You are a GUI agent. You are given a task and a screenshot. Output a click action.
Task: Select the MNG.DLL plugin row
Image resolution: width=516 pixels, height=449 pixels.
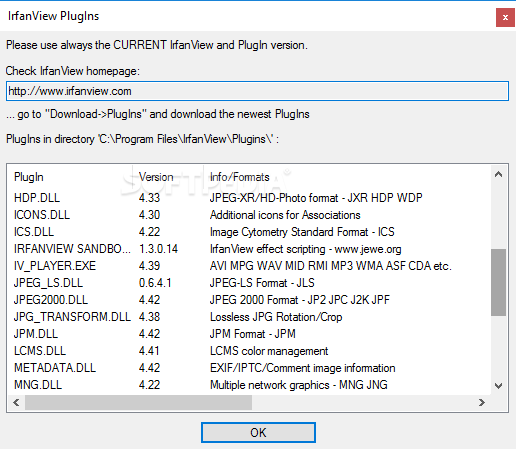(249, 385)
